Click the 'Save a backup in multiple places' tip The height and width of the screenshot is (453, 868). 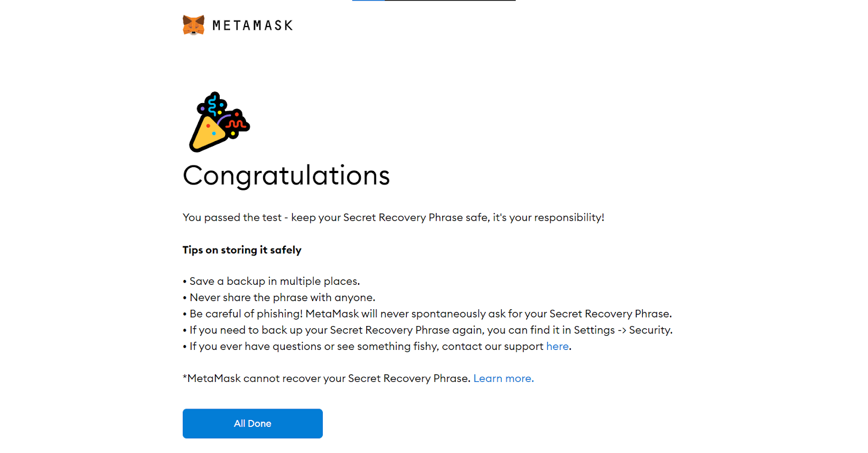pos(271,282)
